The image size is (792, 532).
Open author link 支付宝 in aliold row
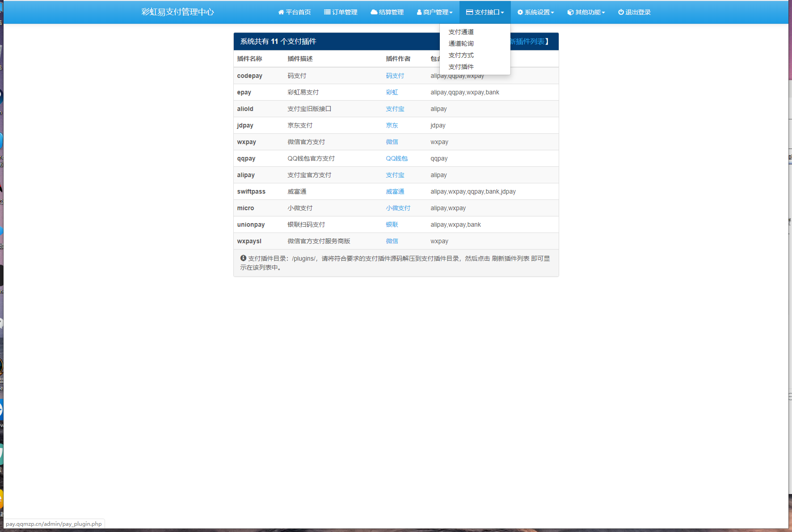tap(395, 109)
